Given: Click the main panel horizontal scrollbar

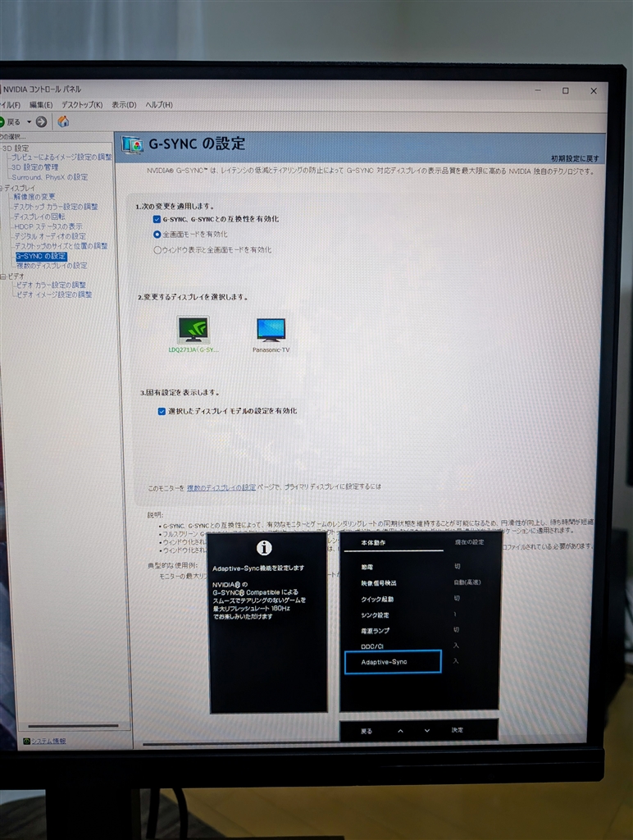Looking at the screenshot, I should click(241, 743).
